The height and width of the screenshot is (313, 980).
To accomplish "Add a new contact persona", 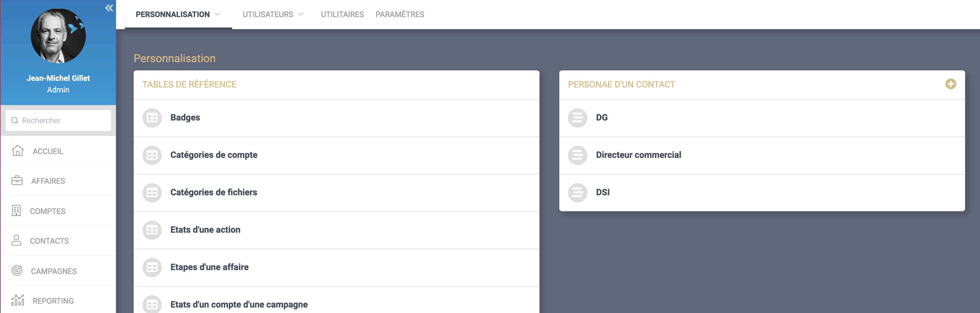I will [x=950, y=84].
